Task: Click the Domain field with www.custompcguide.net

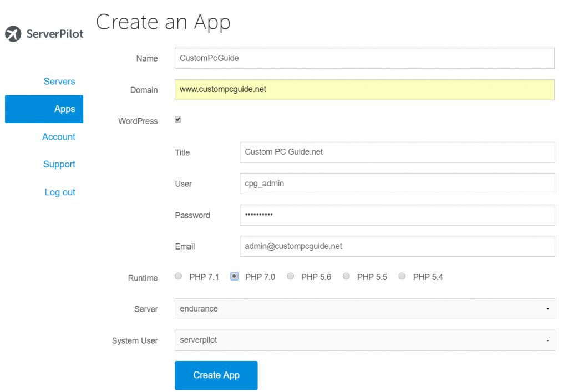Action: [364, 90]
